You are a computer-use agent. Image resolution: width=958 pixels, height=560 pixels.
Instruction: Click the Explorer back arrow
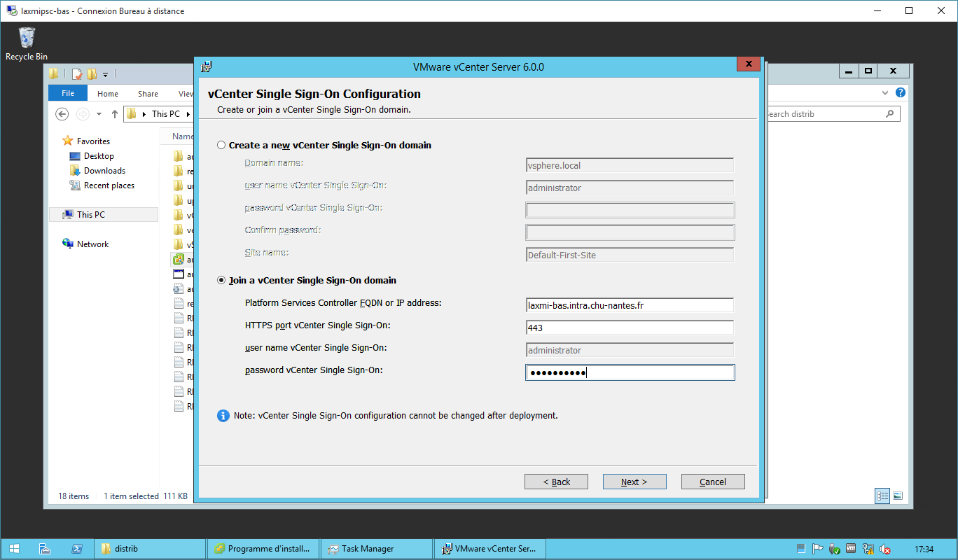(x=62, y=114)
